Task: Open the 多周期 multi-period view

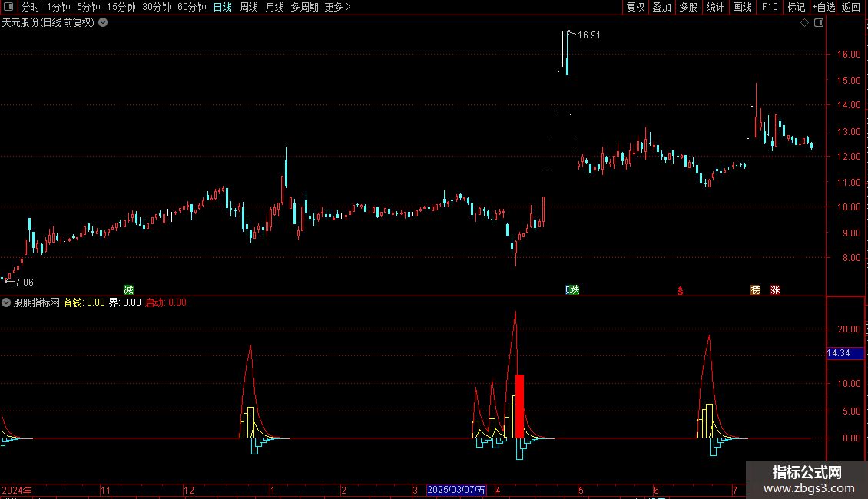Action: tap(304, 7)
